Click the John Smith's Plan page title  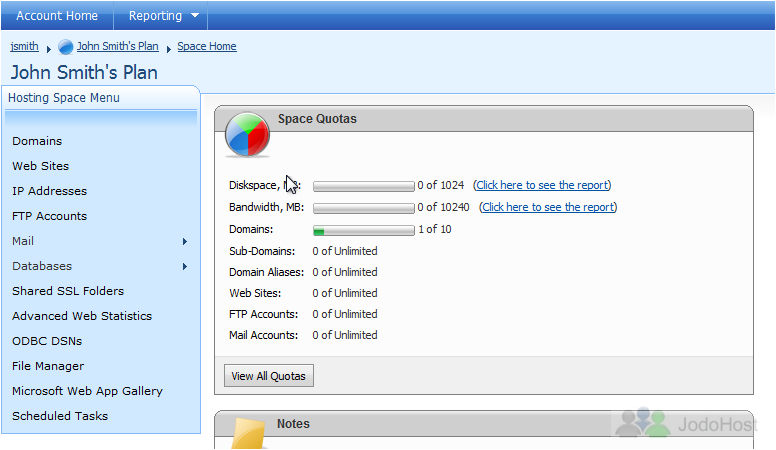coord(84,72)
